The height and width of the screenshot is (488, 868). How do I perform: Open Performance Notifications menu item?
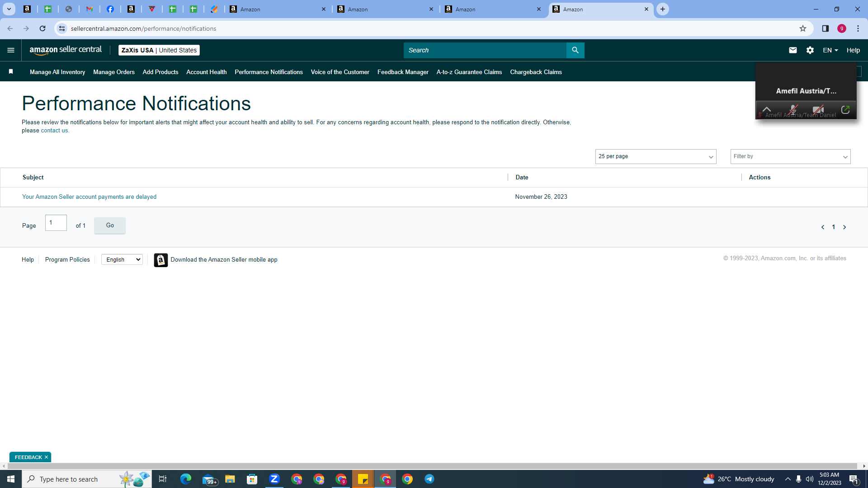coord(269,72)
